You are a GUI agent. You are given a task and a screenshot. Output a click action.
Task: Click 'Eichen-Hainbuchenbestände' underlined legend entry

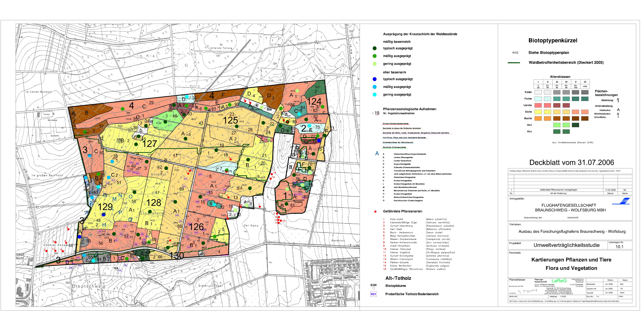pyautogui.click(x=396, y=124)
